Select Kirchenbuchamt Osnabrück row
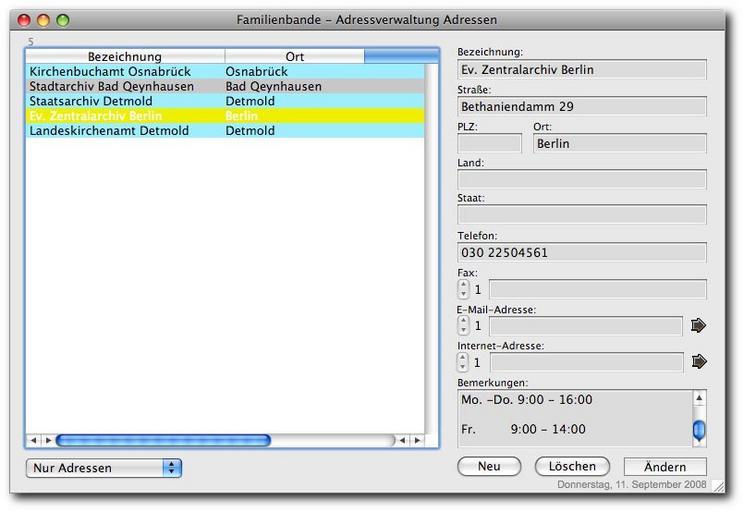 (225, 72)
